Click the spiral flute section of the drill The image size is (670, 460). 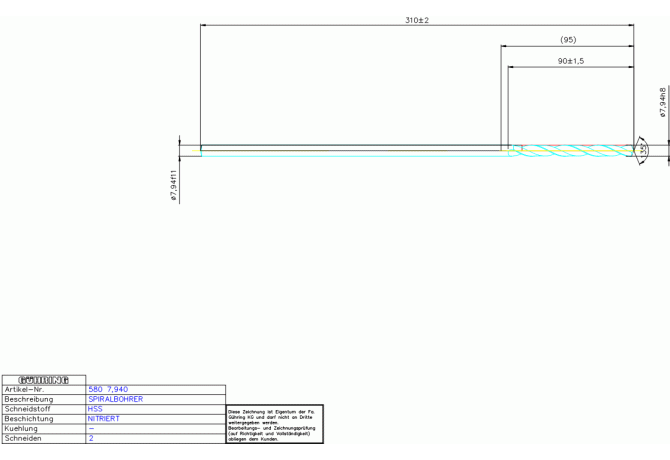[x=570, y=150]
